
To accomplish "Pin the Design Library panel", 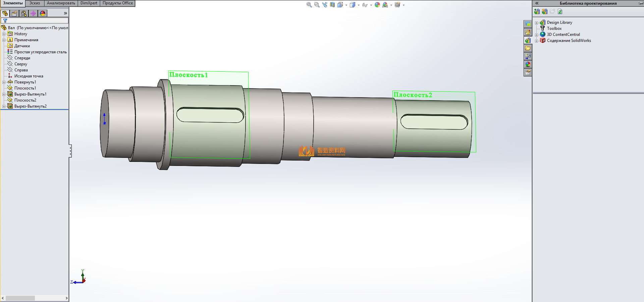I will point(640,3).
